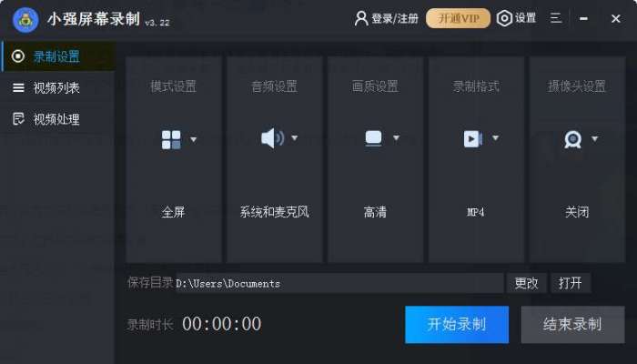This screenshot has width=637, height=364.
Task: Click the video format play icon
Action: coord(473,138)
